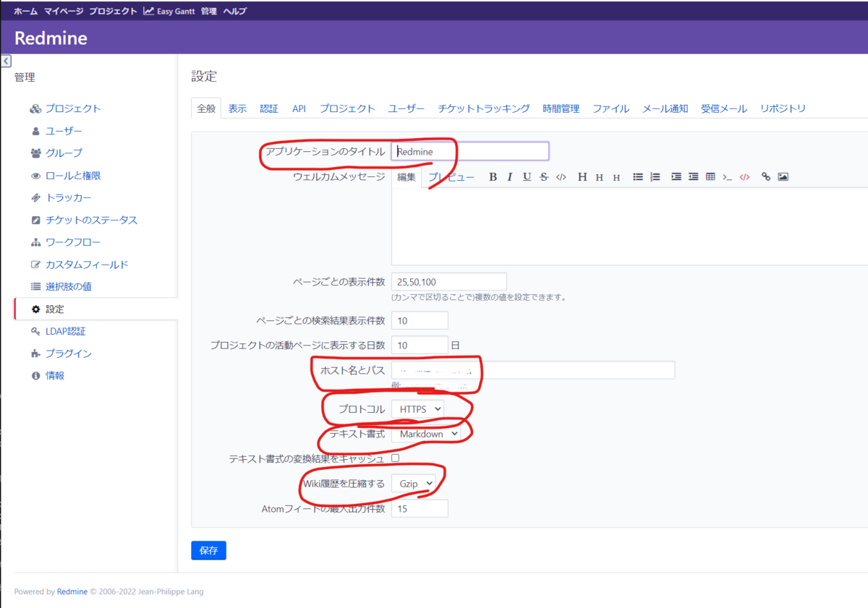Open Wiki history compression Gzip dropdown
Viewport: 868px width, 608px height.
(x=414, y=483)
